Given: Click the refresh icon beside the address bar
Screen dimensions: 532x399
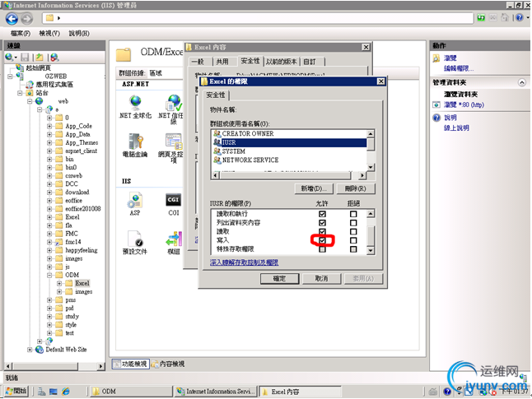Looking at the screenshot, I should point(481,17).
